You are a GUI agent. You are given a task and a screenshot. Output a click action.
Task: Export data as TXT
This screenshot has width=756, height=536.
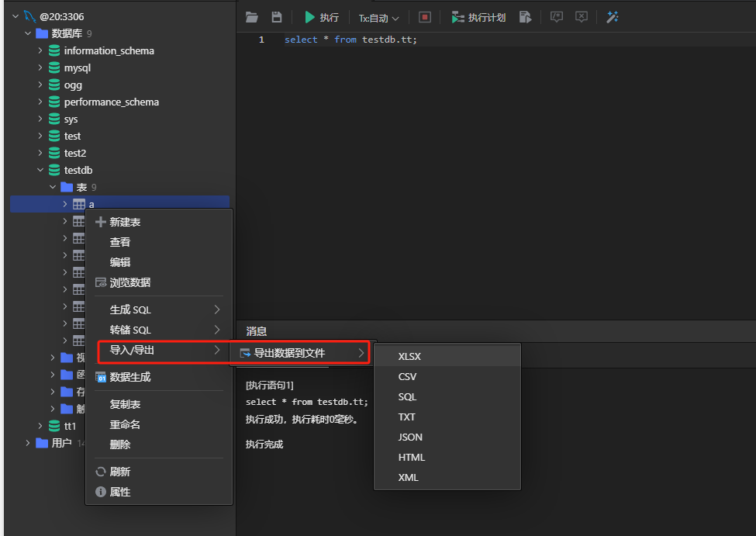point(447,417)
